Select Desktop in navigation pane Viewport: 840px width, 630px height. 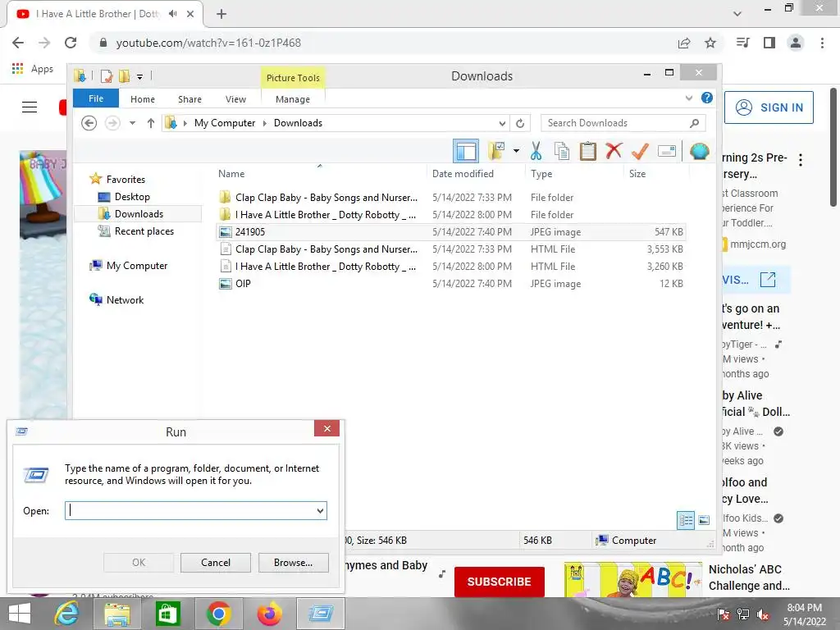[132, 197]
